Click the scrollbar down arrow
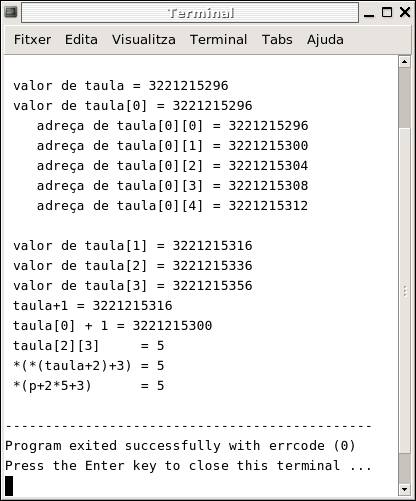Image resolution: width=416 pixels, height=501 pixels. coord(405,489)
